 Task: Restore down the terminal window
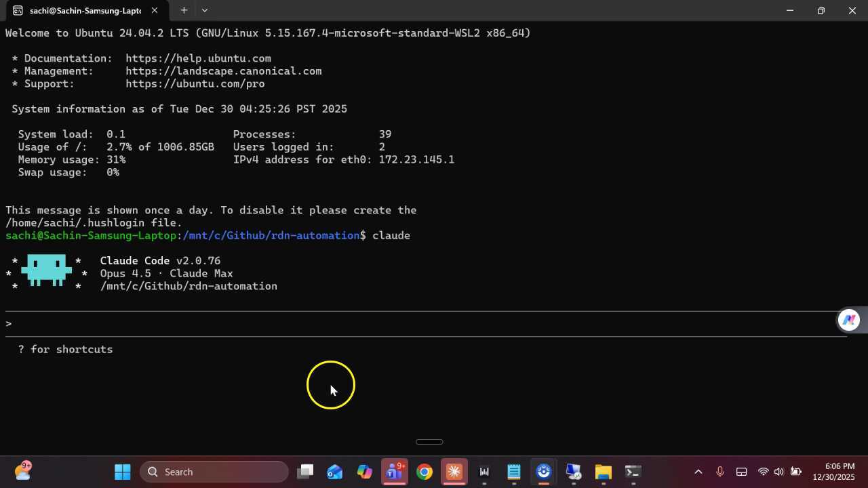click(x=821, y=10)
